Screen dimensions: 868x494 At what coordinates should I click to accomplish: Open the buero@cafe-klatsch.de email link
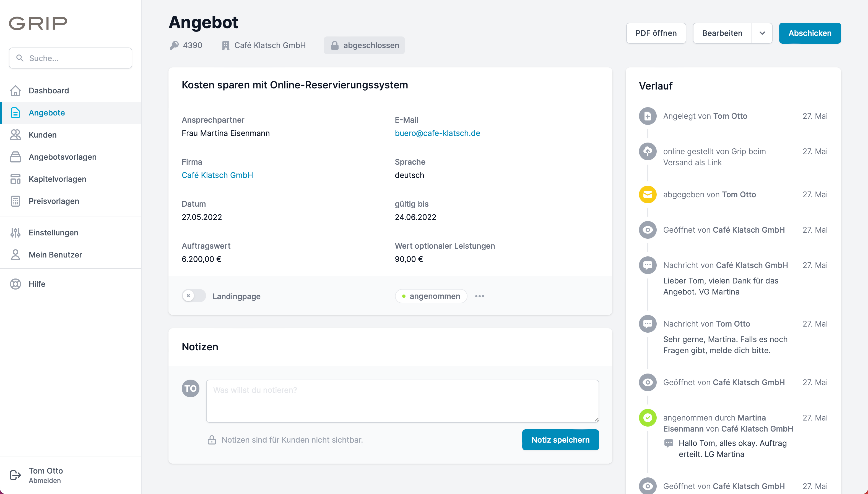point(437,133)
